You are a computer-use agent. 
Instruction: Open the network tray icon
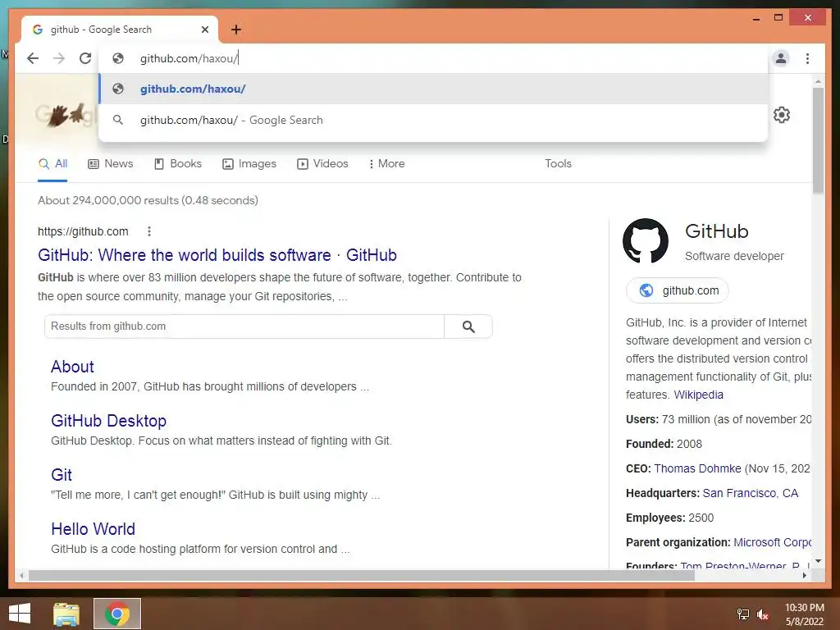pyautogui.click(x=743, y=614)
